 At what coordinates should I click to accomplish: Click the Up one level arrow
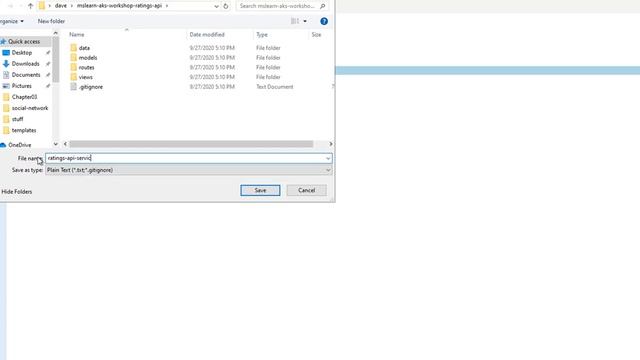(x=31, y=6)
